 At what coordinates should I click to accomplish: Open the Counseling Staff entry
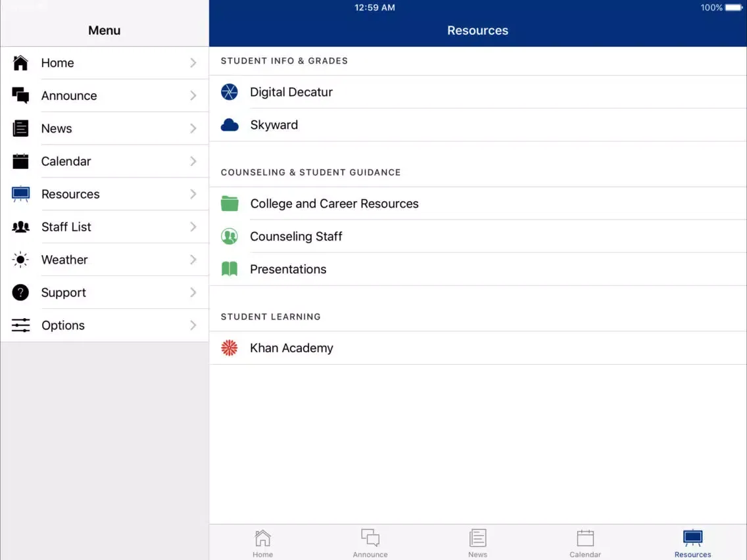478,236
